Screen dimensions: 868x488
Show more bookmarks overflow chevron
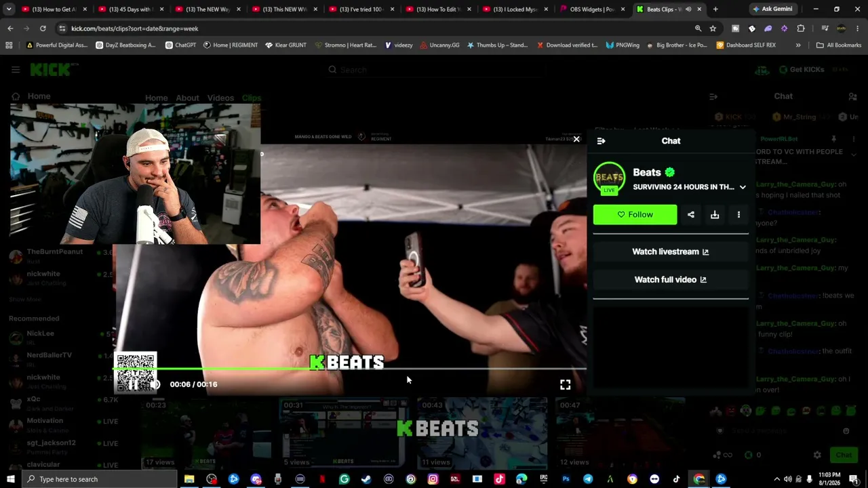pos(798,45)
